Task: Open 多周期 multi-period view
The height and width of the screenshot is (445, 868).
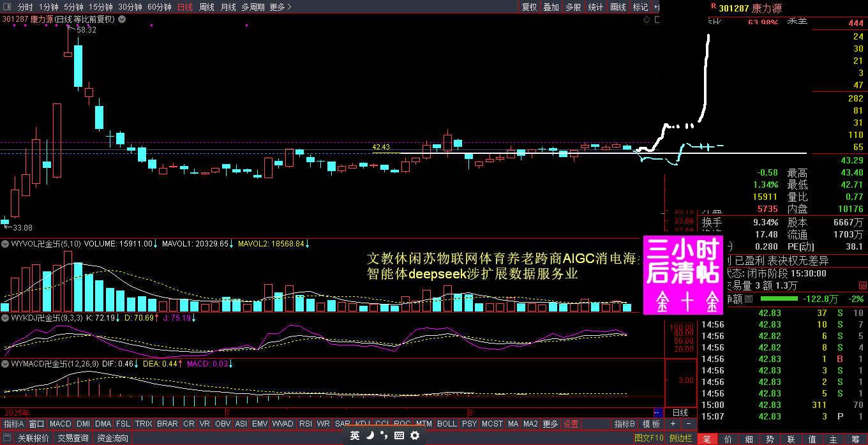Action: pyautogui.click(x=253, y=7)
